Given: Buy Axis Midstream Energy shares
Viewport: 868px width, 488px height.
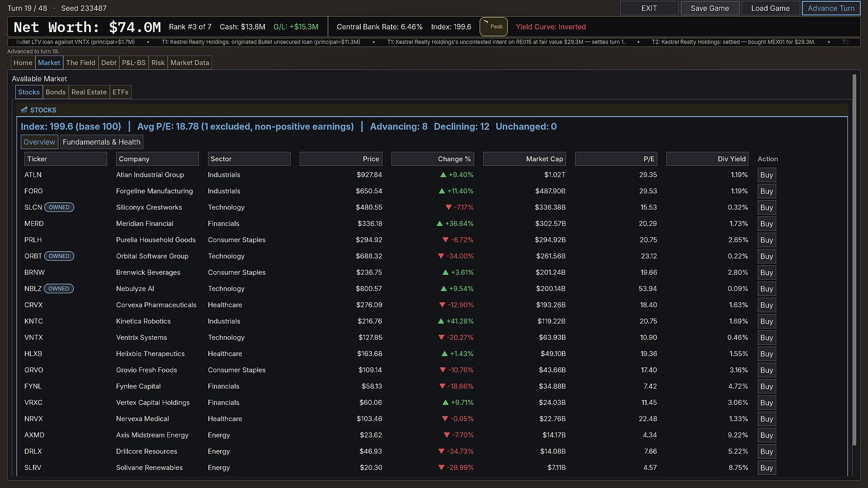Looking at the screenshot, I should tap(767, 435).
